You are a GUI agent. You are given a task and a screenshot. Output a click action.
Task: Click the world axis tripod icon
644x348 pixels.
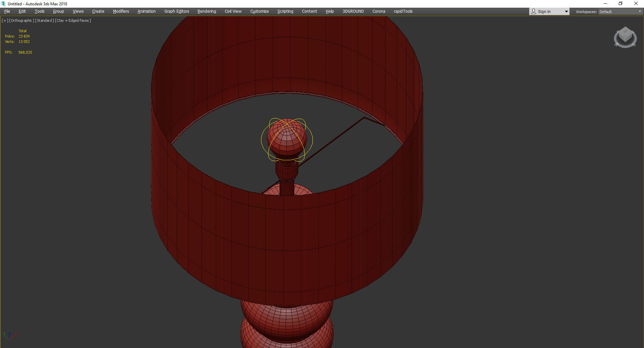pos(9,336)
